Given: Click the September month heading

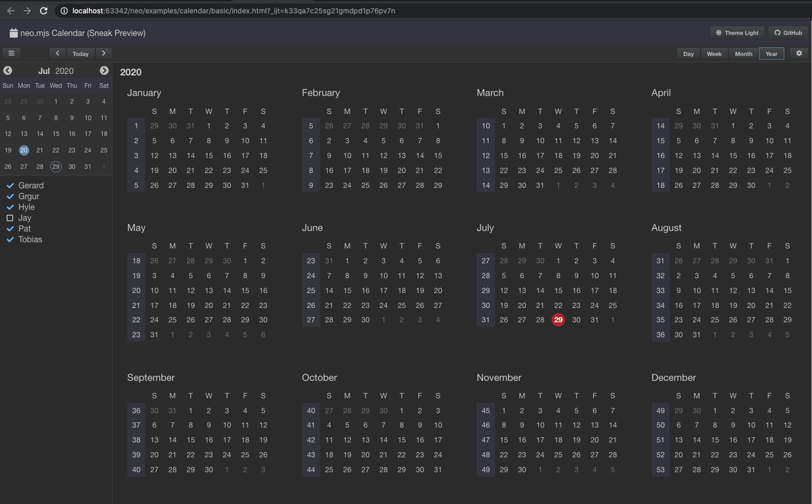Looking at the screenshot, I should point(151,377).
